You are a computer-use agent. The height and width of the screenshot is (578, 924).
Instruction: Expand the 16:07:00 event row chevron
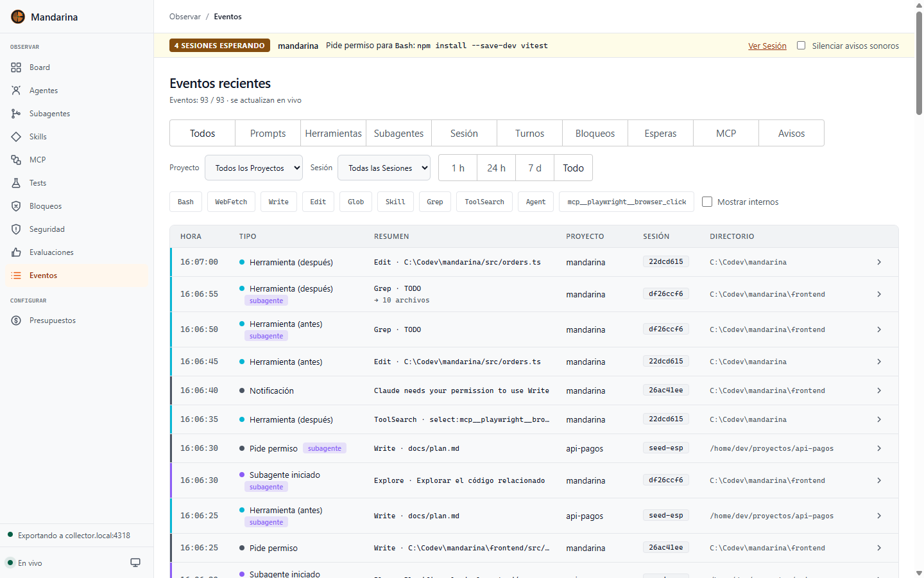pyautogui.click(x=879, y=262)
